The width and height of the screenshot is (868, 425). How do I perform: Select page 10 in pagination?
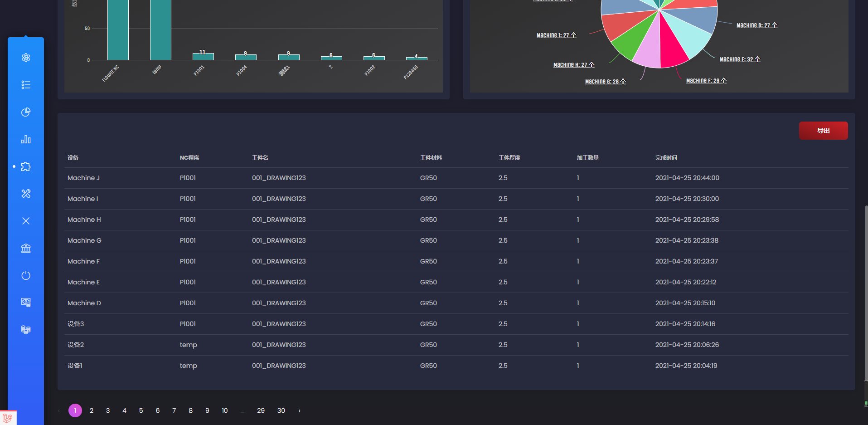coord(224,410)
